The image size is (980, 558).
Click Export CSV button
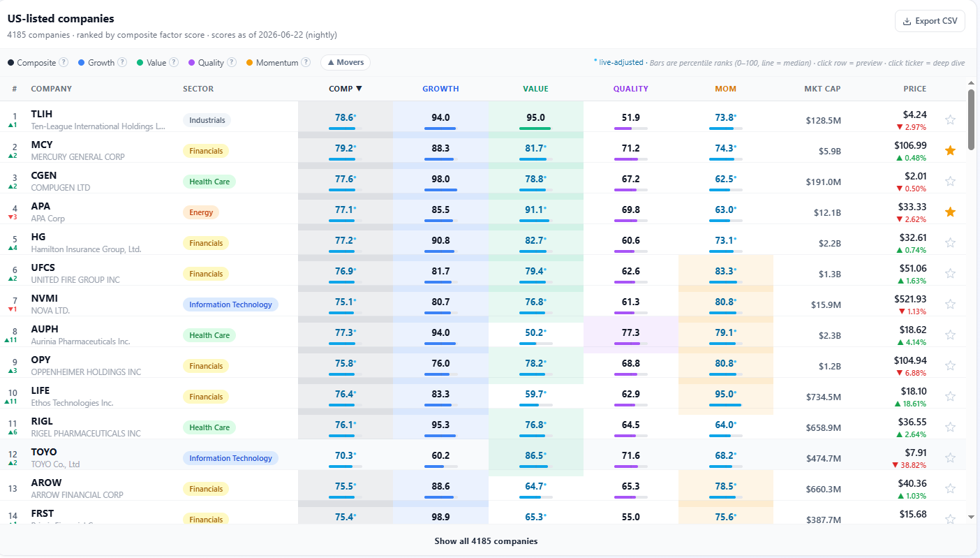click(930, 21)
